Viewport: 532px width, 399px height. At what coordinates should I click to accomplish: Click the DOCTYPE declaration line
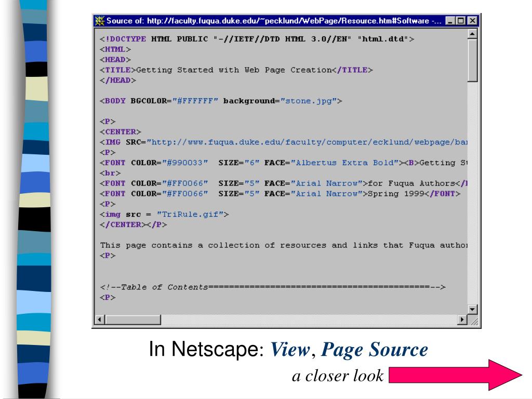(257, 39)
